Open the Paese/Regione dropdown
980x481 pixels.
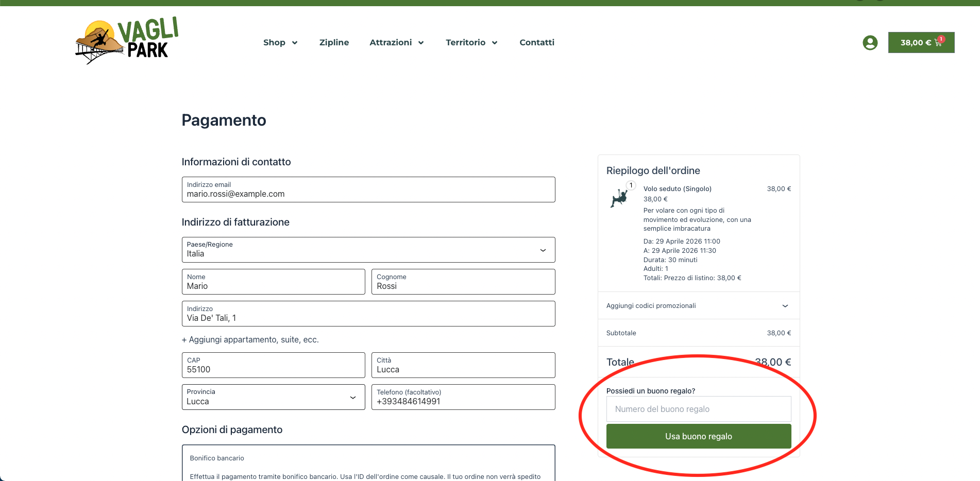click(368, 250)
